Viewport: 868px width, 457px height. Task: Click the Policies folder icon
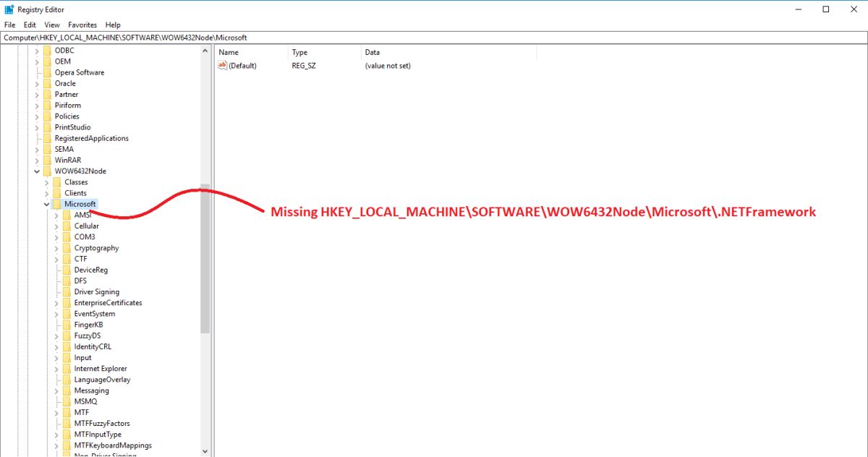click(47, 116)
